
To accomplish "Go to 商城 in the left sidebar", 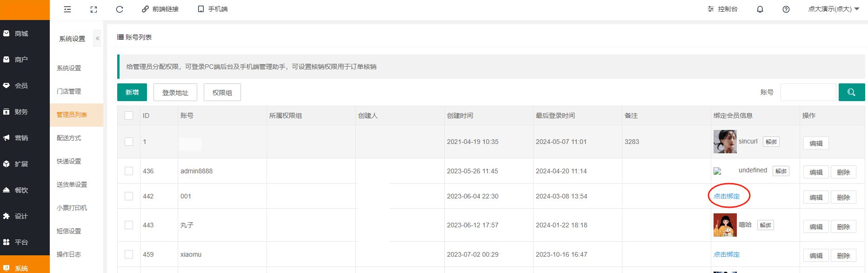I will tap(21, 34).
